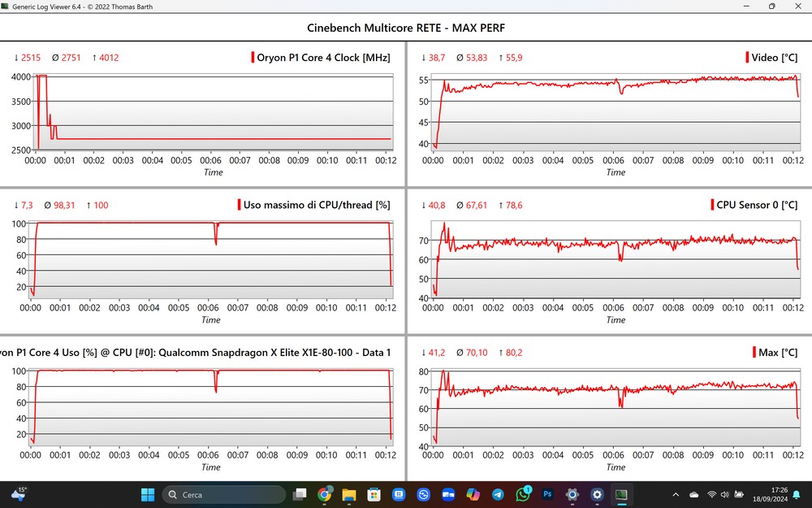This screenshot has width=812, height=508.
Task: Open File Explorer from the taskbar
Action: click(x=349, y=494)
